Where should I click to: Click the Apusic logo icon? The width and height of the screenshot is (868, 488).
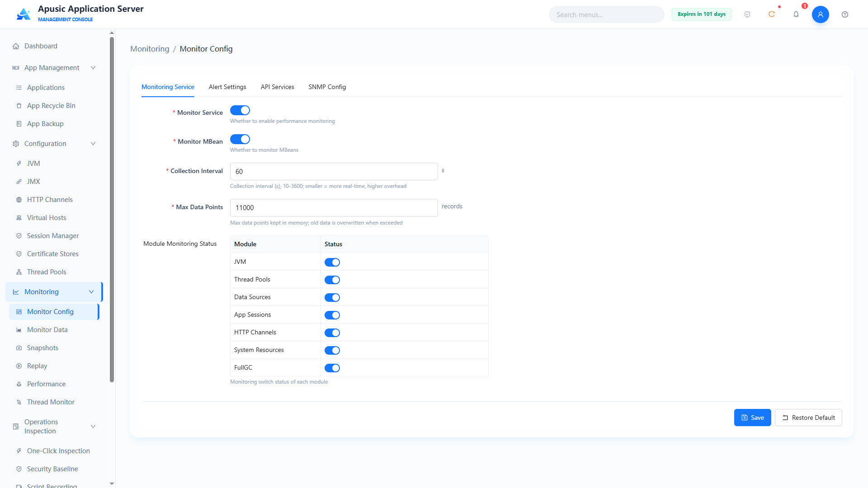point(24,14)
